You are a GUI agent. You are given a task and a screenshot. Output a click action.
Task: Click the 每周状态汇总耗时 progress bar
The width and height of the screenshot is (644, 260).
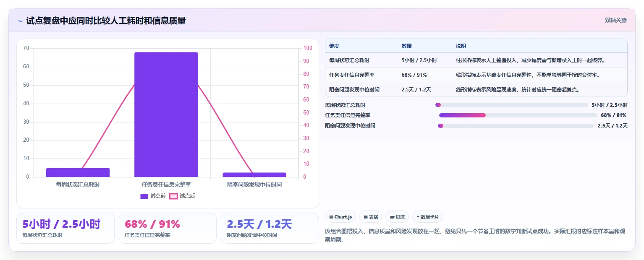(x=512, y=105)
